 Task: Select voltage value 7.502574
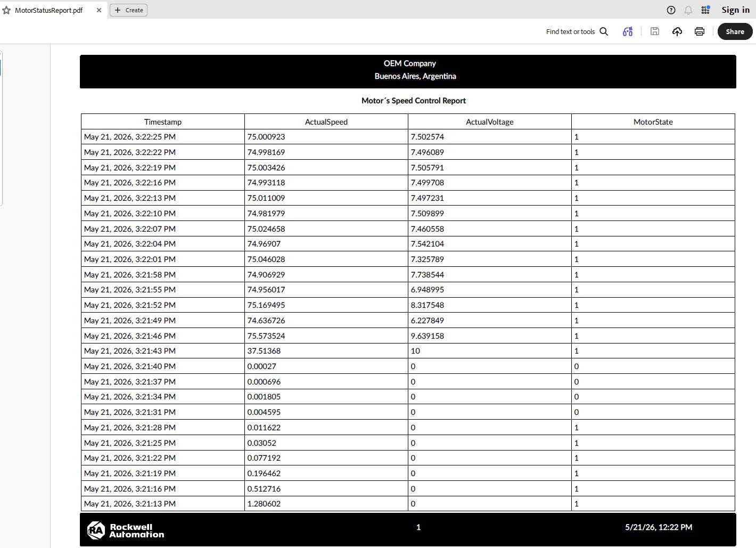(428, 137)
